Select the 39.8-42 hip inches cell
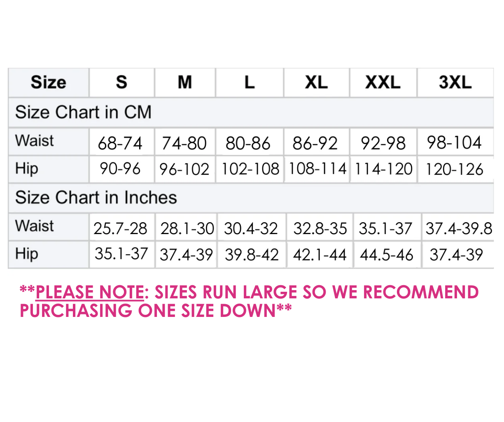 252,255
